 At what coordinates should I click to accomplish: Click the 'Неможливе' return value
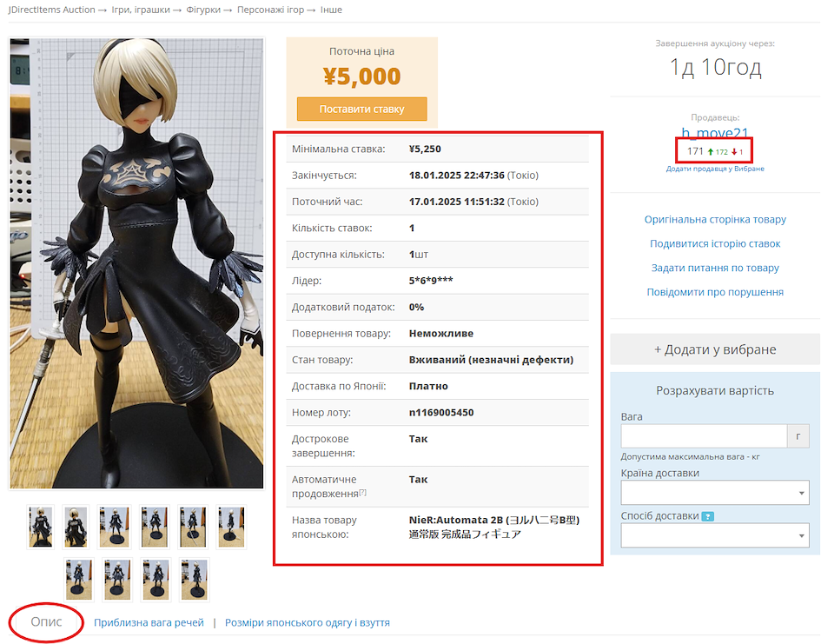pyautogui.click(x=440, y=334)
